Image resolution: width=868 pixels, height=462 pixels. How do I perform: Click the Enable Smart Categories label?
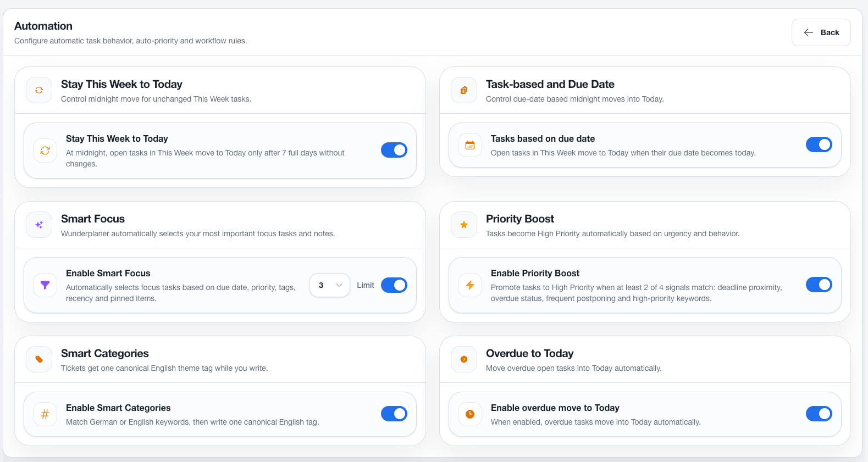(x=118, y=408)
